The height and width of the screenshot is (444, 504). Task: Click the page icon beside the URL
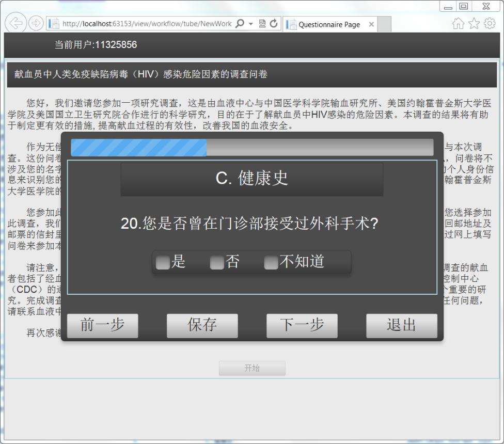click(53, 23)
